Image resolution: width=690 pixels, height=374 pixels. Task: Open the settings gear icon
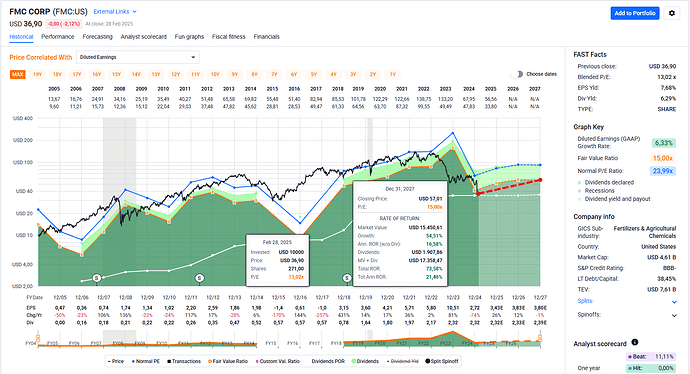672,13
